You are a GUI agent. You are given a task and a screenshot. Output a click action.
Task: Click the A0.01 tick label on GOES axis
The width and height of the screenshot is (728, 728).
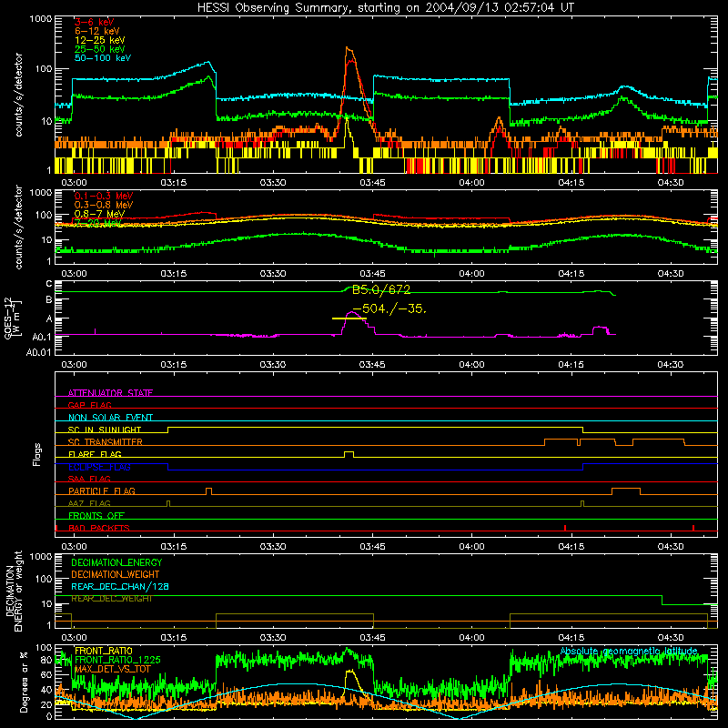[38, 352]
